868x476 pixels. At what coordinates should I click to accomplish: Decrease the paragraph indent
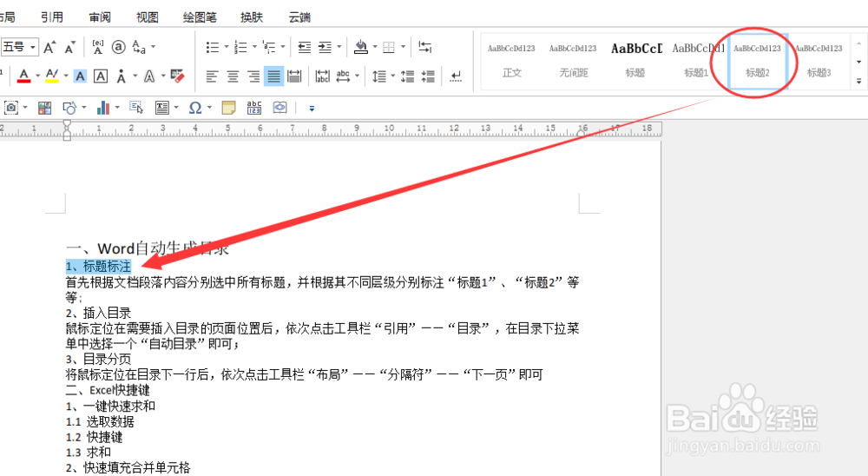(x=304, y=47)
